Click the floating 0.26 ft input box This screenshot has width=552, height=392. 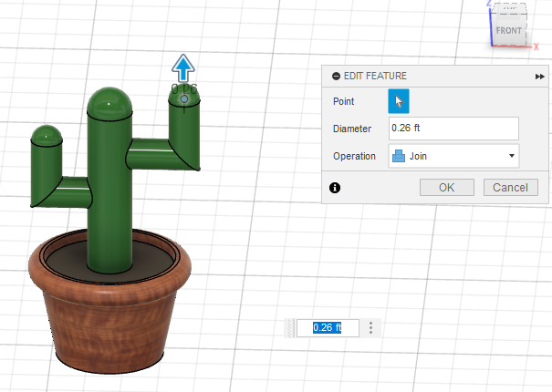(x=328, y=328)
